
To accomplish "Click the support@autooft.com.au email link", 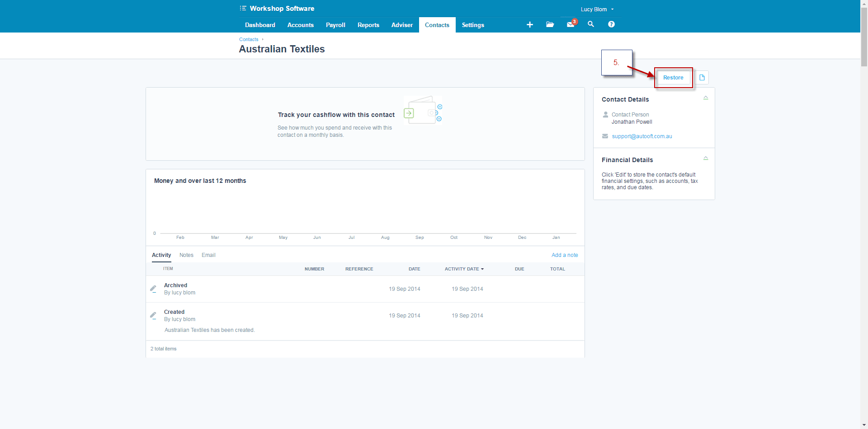I will (x=642, y=136).
